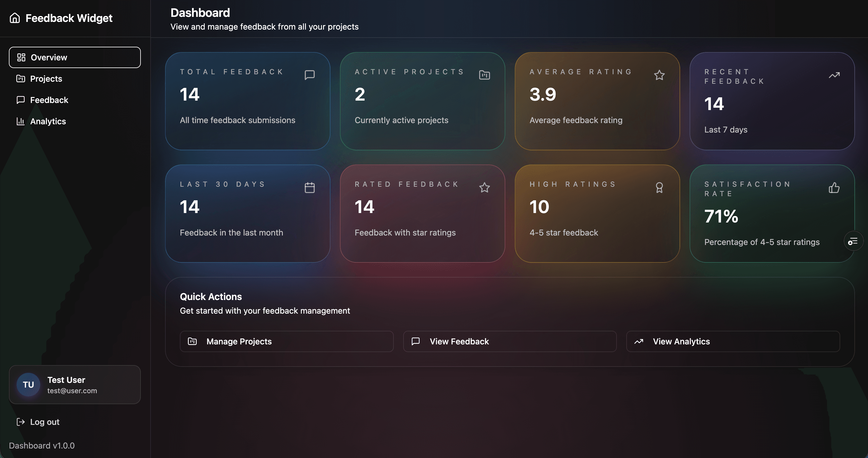Click the View Feedback button
The height and width of the screenshot is (458, 868).
tap(509, 341)
